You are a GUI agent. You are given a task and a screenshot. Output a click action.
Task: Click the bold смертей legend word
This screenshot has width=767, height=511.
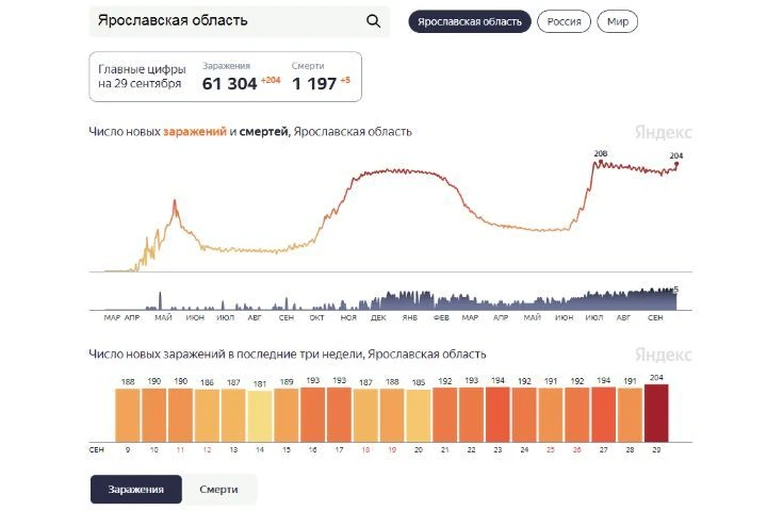[264, 131]
